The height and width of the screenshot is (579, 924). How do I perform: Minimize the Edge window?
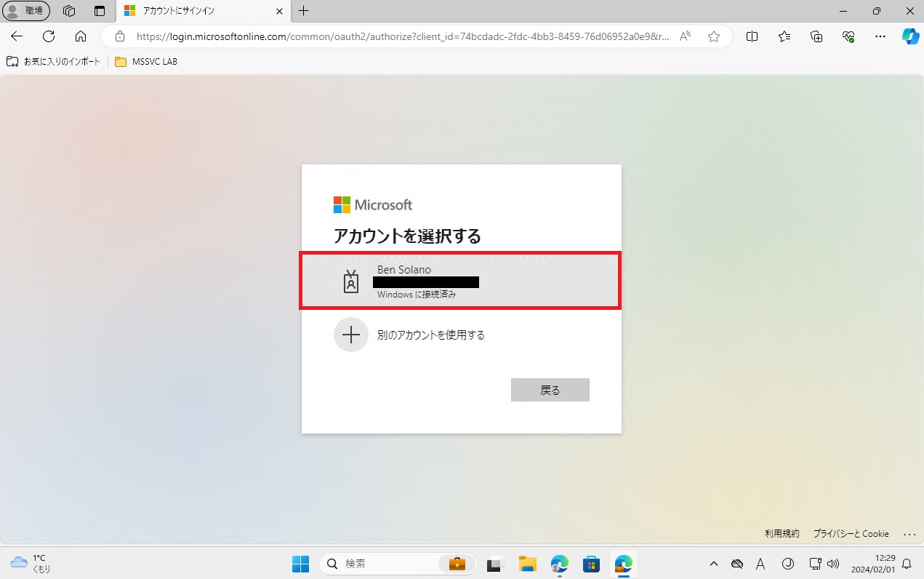click(843, 11)
